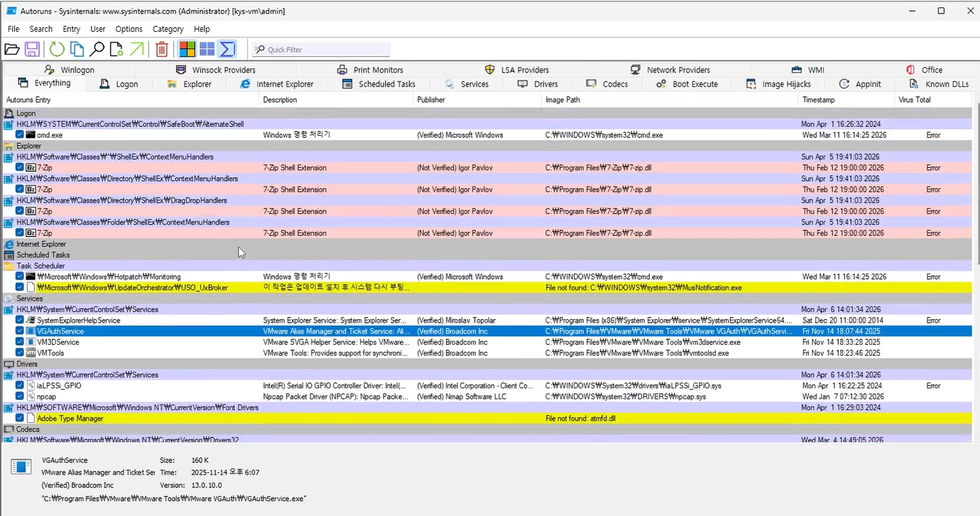Screen dimensions: 980x516
Task: Open the Entry menu
Action: (71, 29)
